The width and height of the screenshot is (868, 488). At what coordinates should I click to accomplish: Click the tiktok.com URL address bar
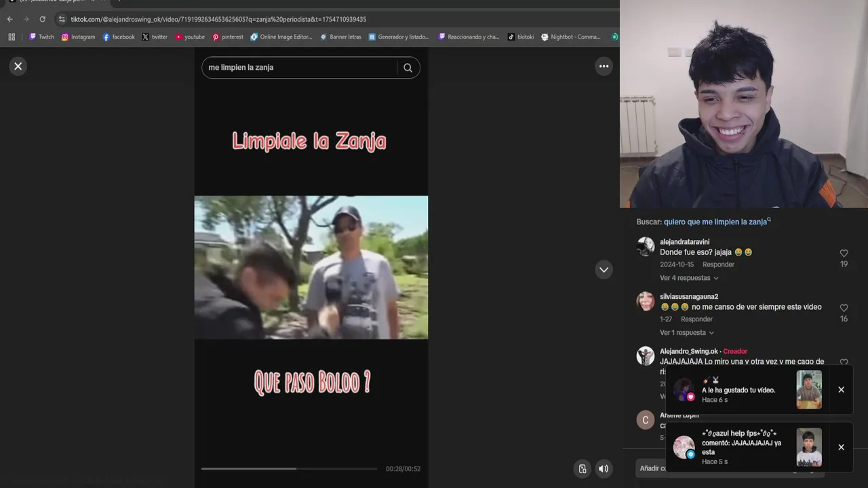click(x=218, y=19)
